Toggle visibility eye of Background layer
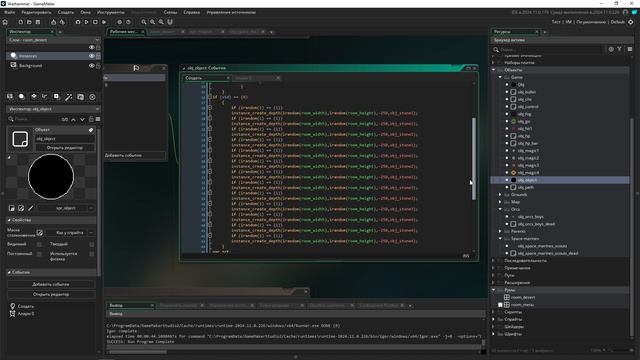 [92, 65]
